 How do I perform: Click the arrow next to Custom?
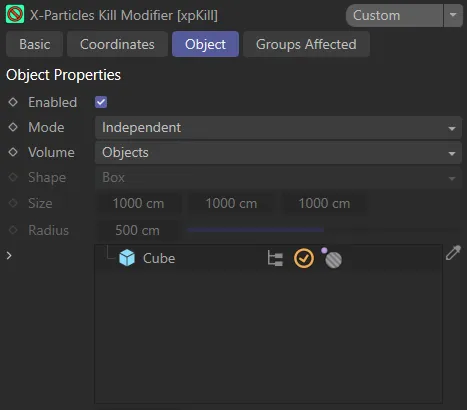453,15
